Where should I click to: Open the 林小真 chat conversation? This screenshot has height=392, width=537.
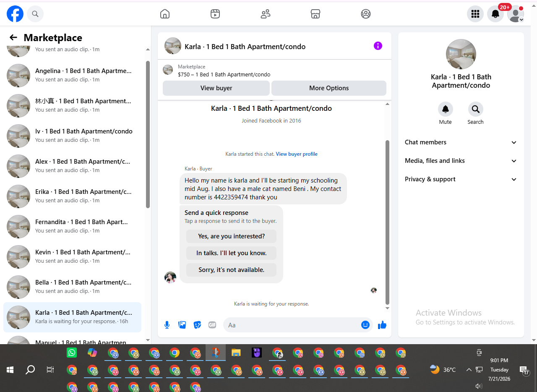pos(72,106)
